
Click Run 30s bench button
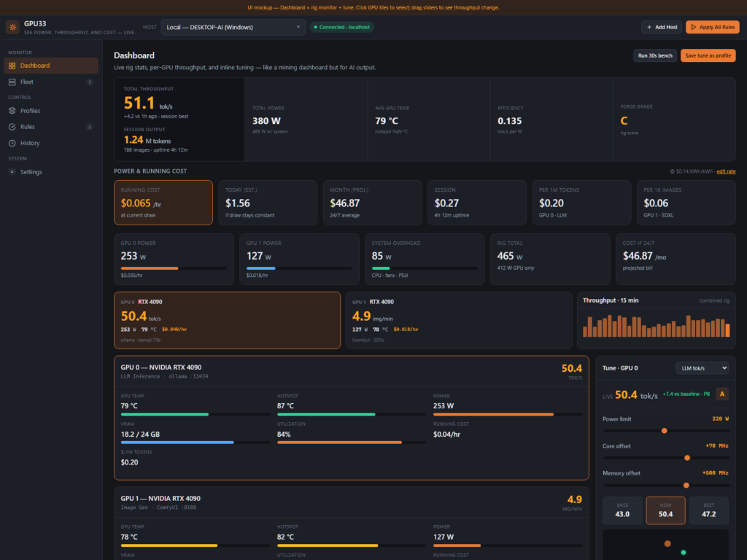[x=654, y=55]
